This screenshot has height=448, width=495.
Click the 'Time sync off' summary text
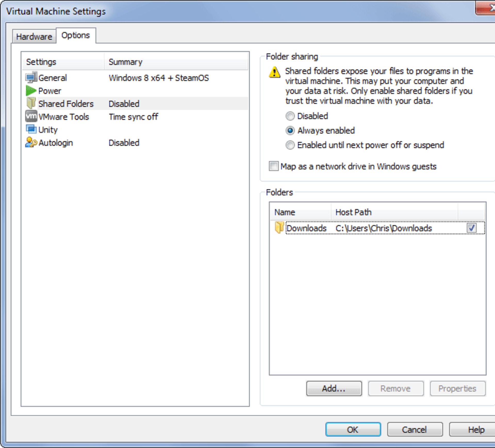[x=134, y=117]
